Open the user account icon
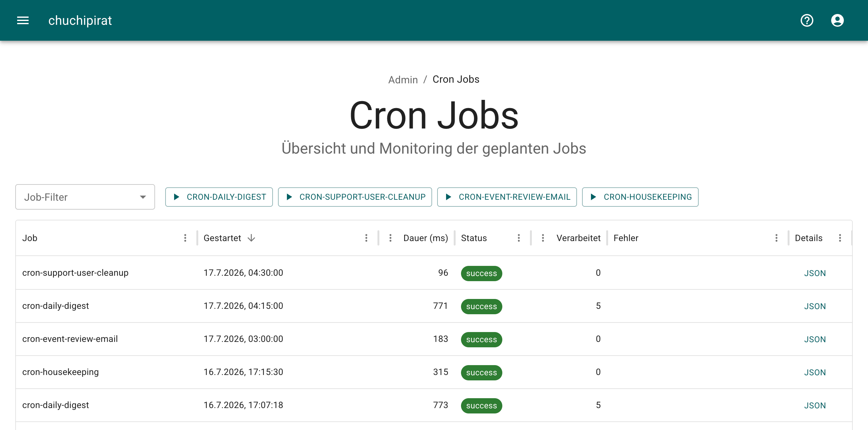868x430 pixels. pos(837,21)
